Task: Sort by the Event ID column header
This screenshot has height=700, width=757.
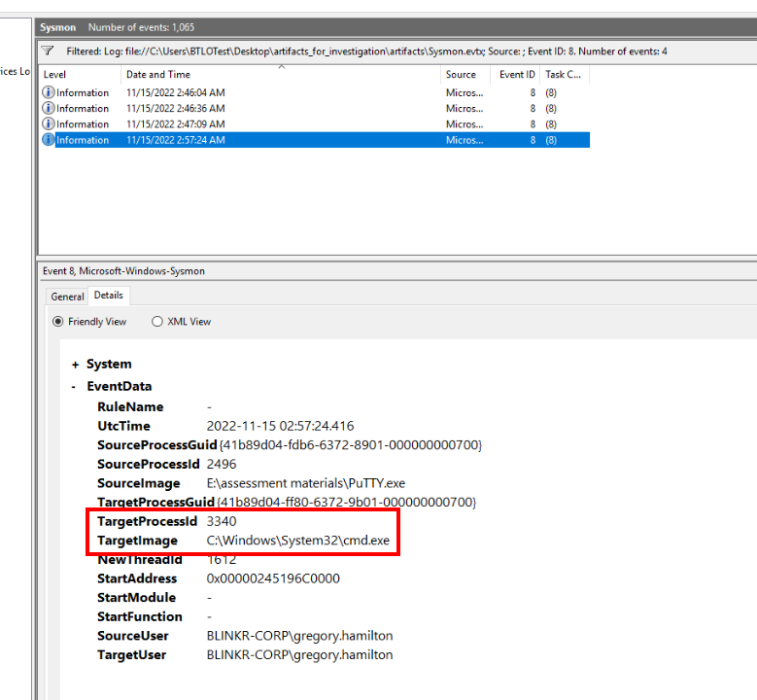Action: [x=515, y=75]
